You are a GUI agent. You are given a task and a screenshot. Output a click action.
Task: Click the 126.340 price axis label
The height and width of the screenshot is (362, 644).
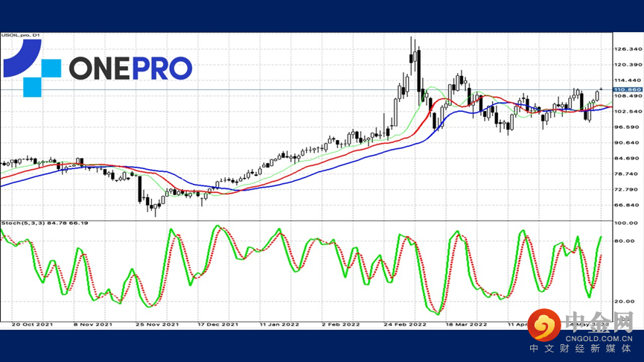[x=627, y=49]
